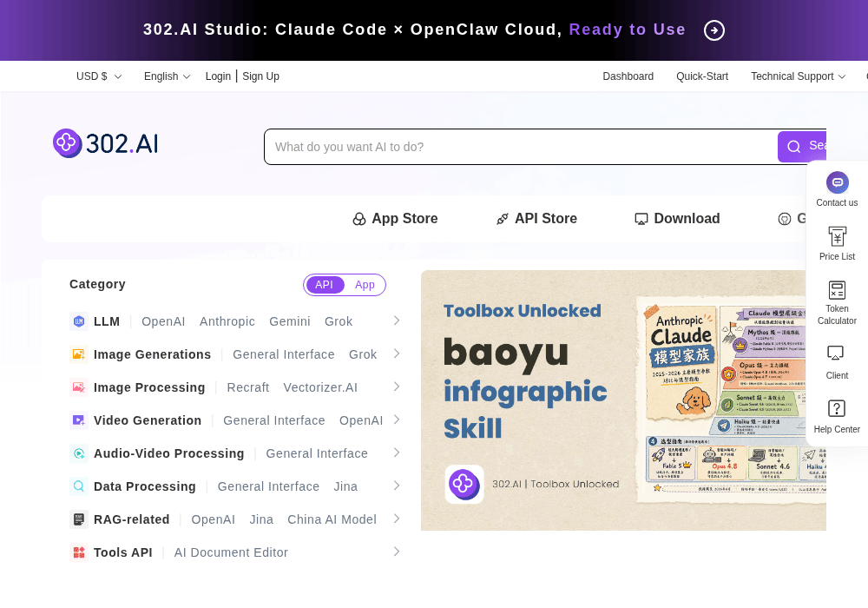Expand the Image Processing row chevron

[397, 387]
